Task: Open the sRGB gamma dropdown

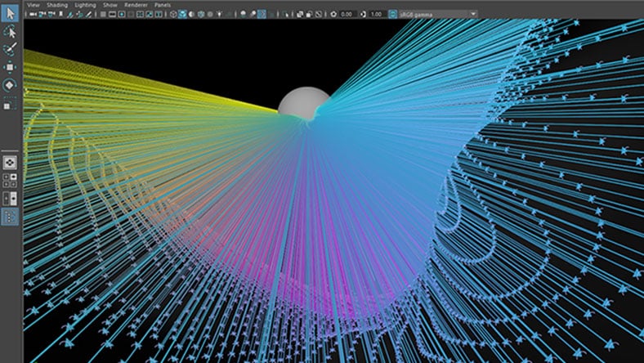Action: point(438,15)
